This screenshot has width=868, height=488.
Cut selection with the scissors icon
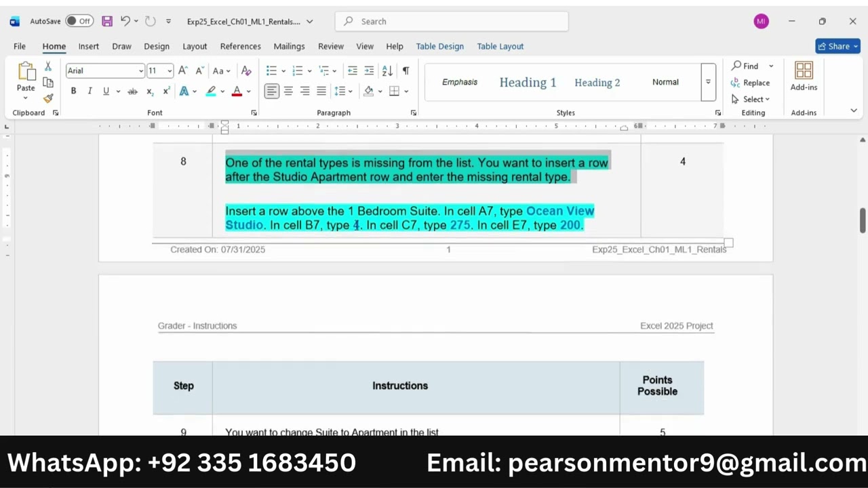pos(47,66)
